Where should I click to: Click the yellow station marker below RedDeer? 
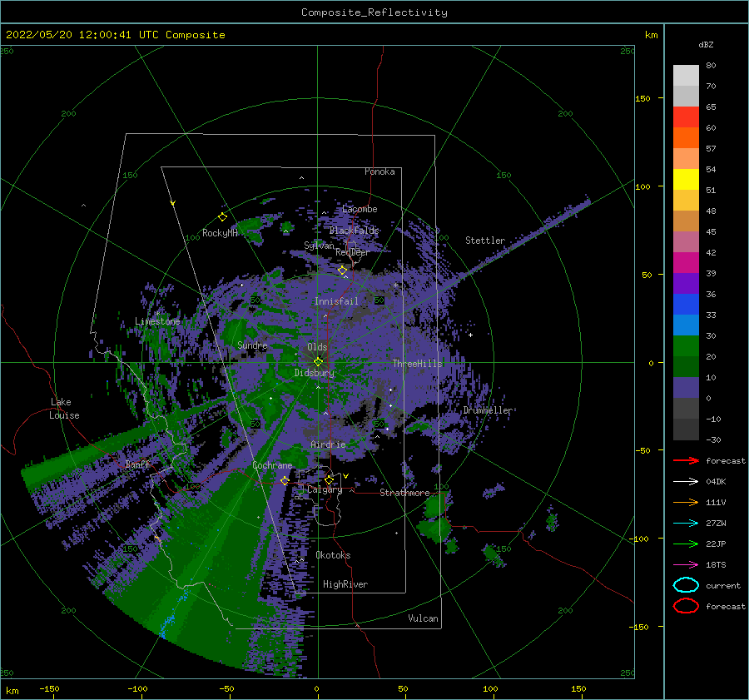(x=342, y=271)
